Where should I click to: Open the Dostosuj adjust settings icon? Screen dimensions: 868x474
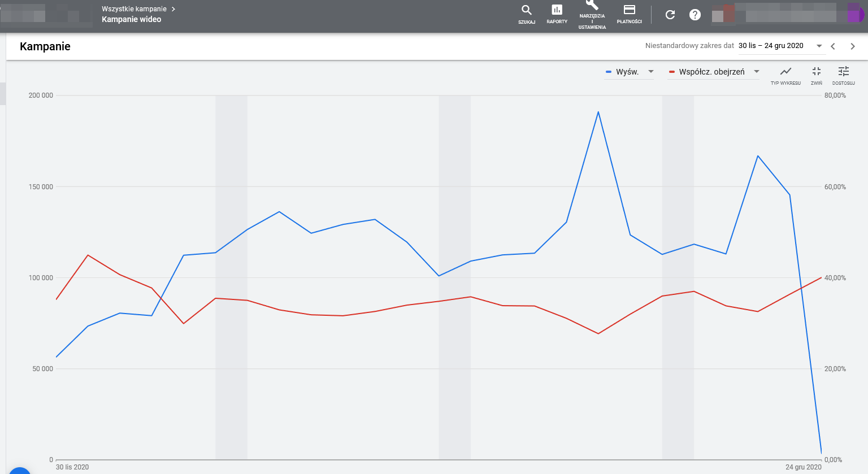pyautogui.click(x=843, y=75)
